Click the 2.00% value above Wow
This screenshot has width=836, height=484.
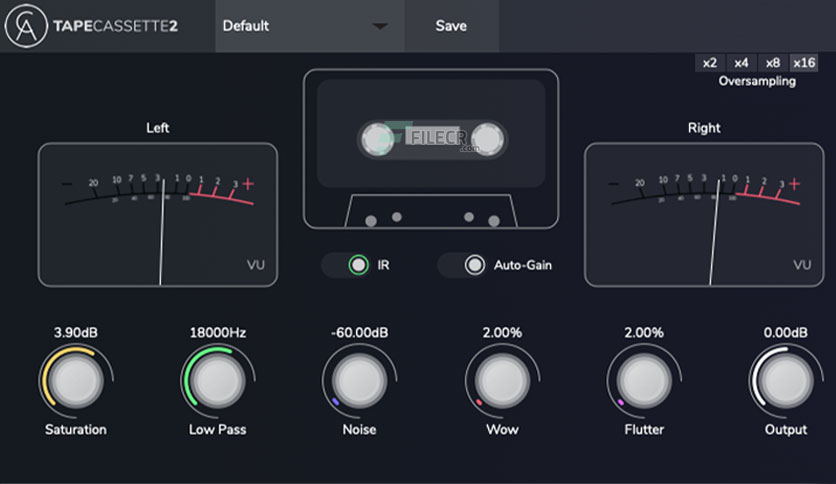coord(502,333)
